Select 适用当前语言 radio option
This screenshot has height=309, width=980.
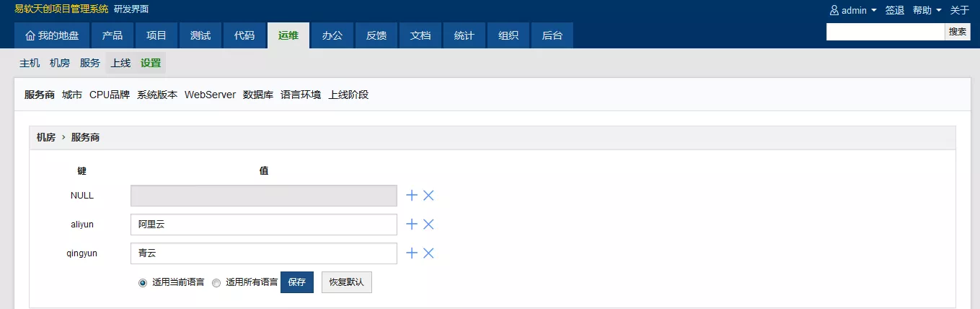click(x=143, y=283)
